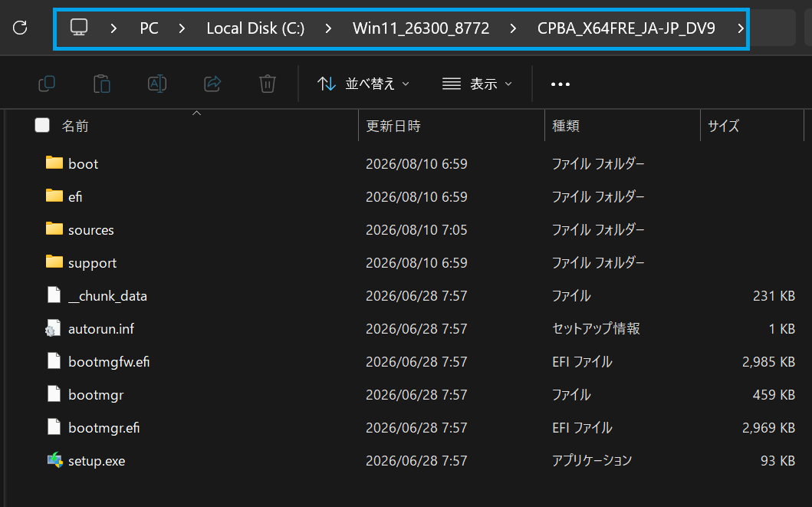Expand the chevron after CPBA_X64FRE_JA-JP_DV9
The width and height of the screenshot is (812, 507).
coord(740,28)
